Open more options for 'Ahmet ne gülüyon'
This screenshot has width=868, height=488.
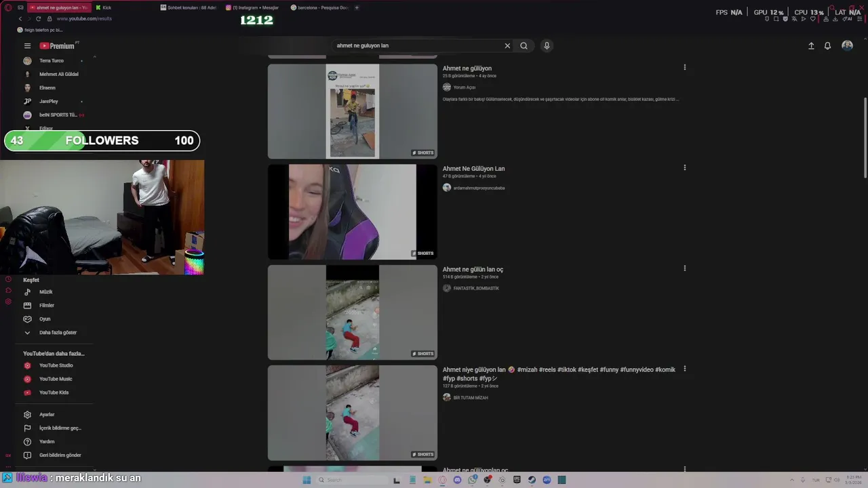point(684,67)
